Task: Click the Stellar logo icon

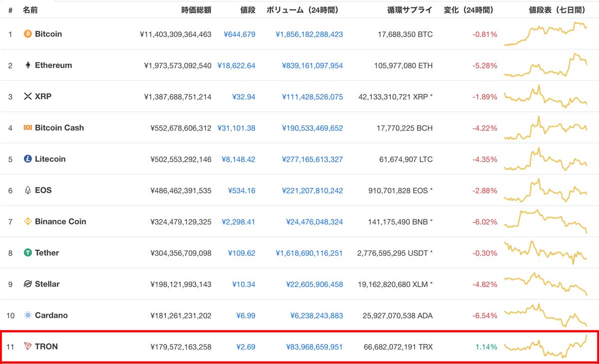Action: tap(28, 284)
